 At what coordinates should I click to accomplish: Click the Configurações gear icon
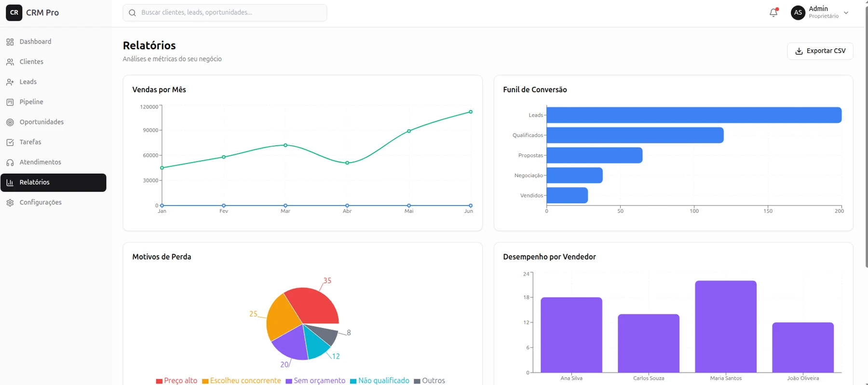(x=10, y=203)
